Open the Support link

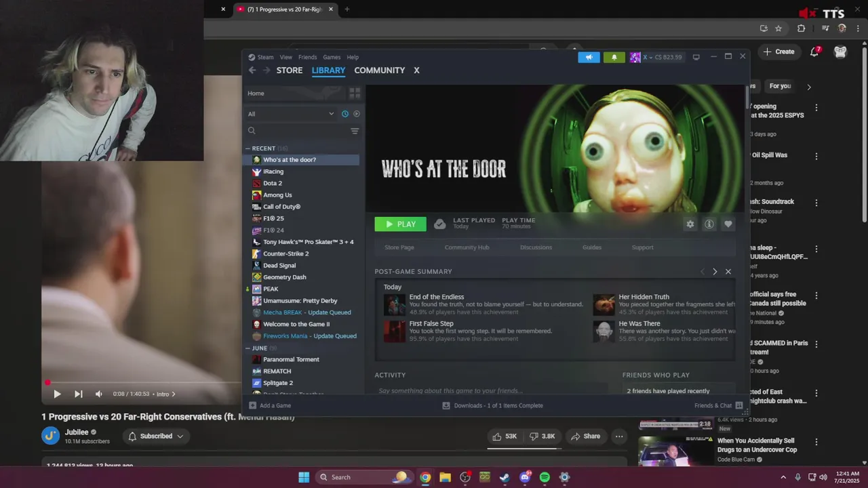coord(643,247)
